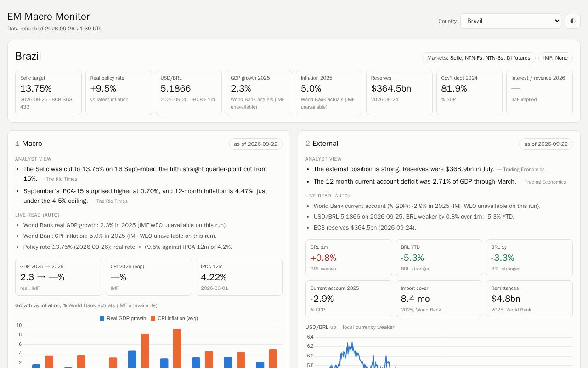The height and width of the screenshot is (368, 588).
Task: Click the External section as-of date badge
Action: tap(546, 144)
